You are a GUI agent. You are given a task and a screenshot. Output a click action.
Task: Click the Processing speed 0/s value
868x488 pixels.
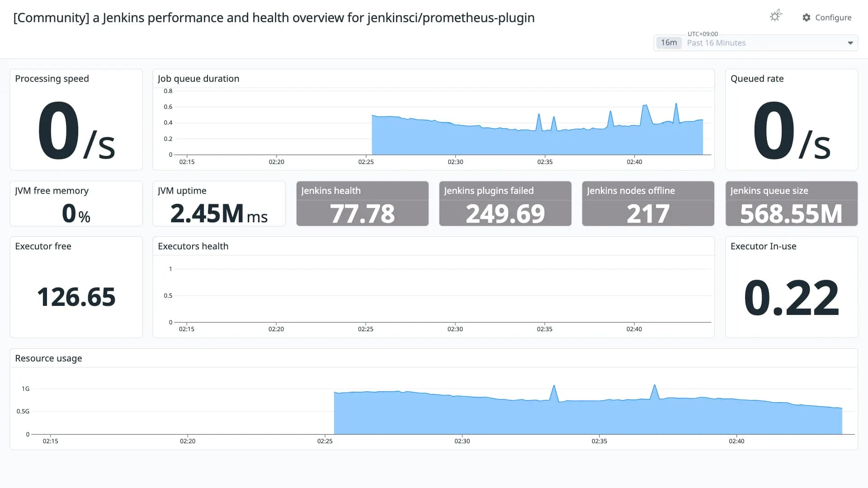(76, 131)
